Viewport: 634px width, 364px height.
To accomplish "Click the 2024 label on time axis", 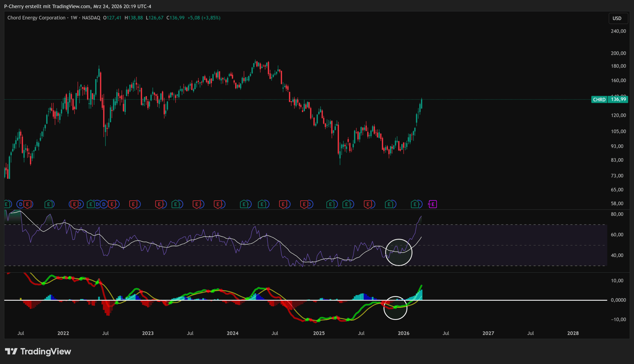I will [232, 333].
